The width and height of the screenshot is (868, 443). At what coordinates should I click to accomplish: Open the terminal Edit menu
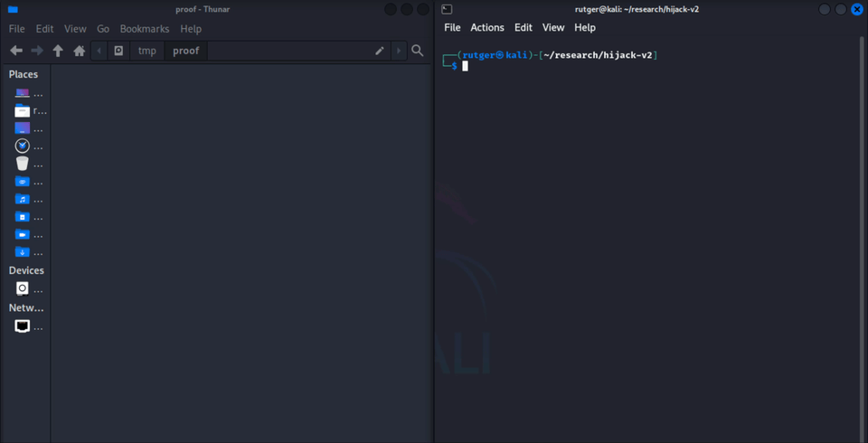click(524, 28)
